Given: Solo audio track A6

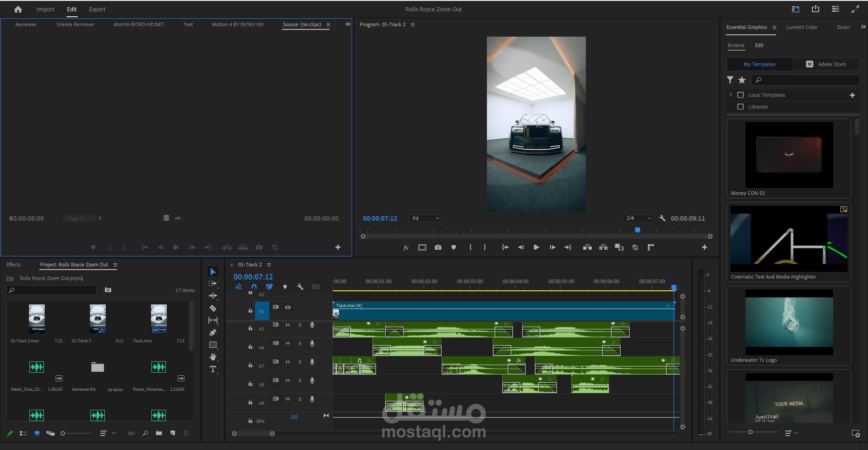Looking at the screenshot, I should coord(300,344).
